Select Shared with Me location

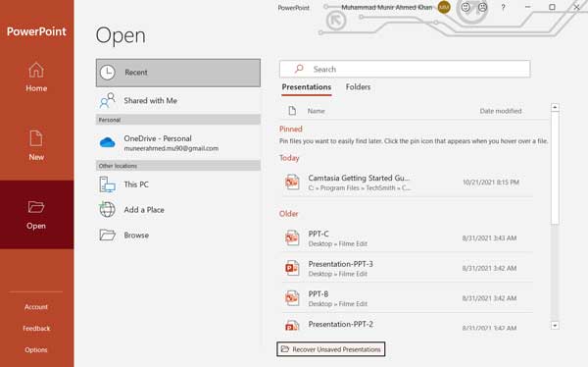pos(178,100)
